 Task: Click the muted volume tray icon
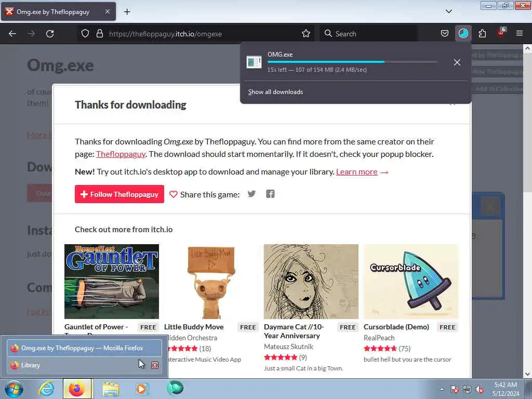point(480,390)
